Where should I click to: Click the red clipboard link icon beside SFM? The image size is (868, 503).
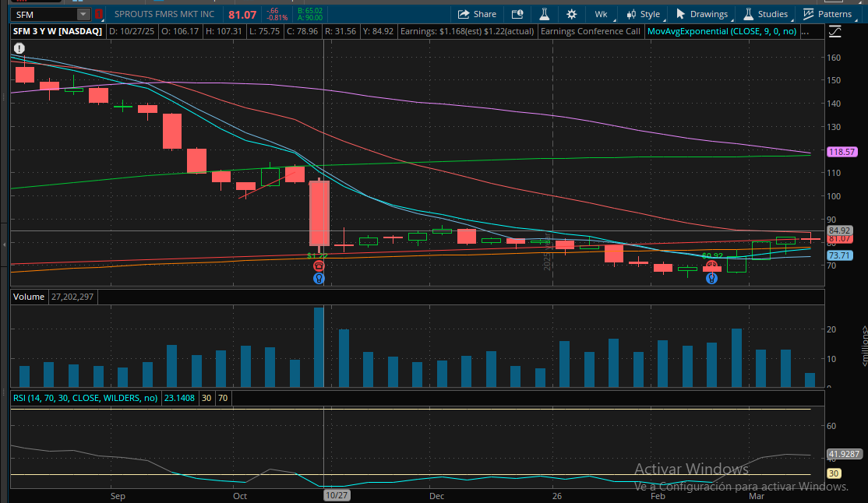pyautogui.click(x=98, y=14)
